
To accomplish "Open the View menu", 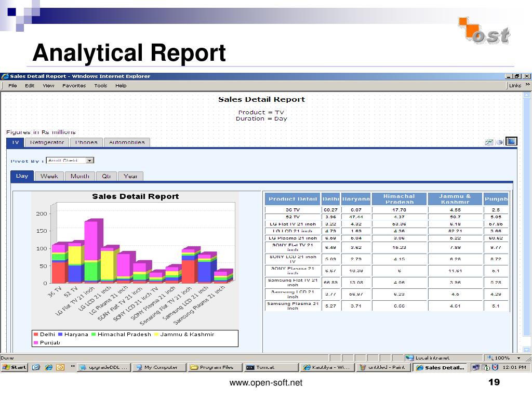I will tap(48, 86).
